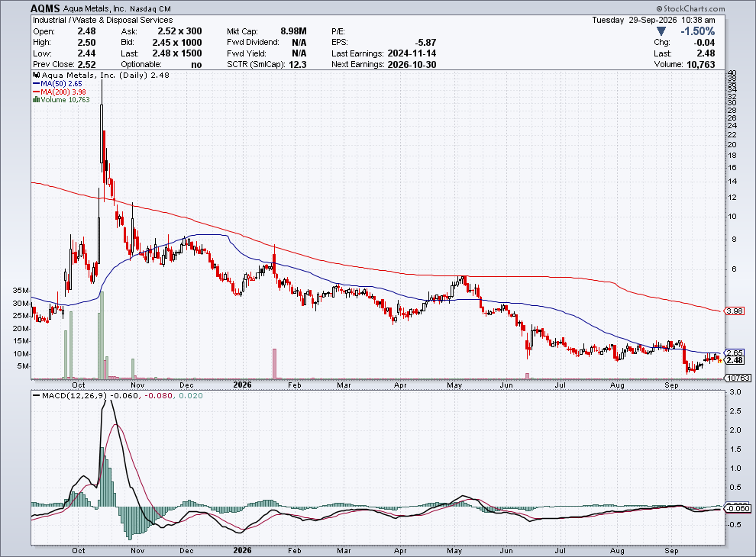Screen dimensions: 756x557
Task: Click the 35M volume scale label
Action: click(x=21, y=291)
